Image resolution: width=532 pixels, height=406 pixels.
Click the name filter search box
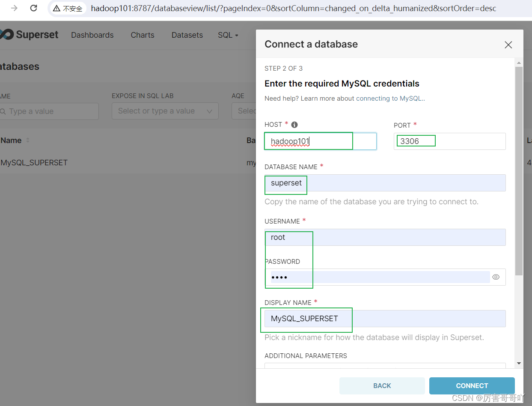(49, 111)
